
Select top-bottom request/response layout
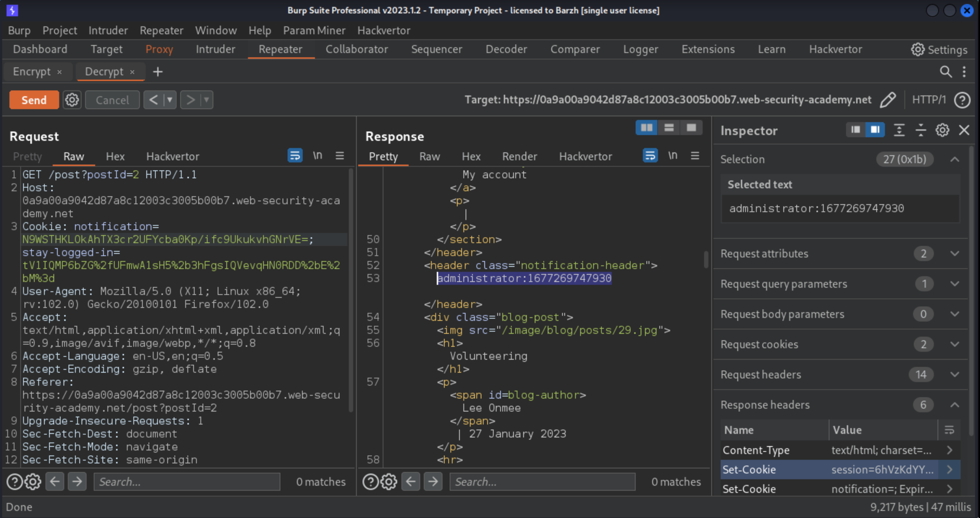(x=669, y=127)
